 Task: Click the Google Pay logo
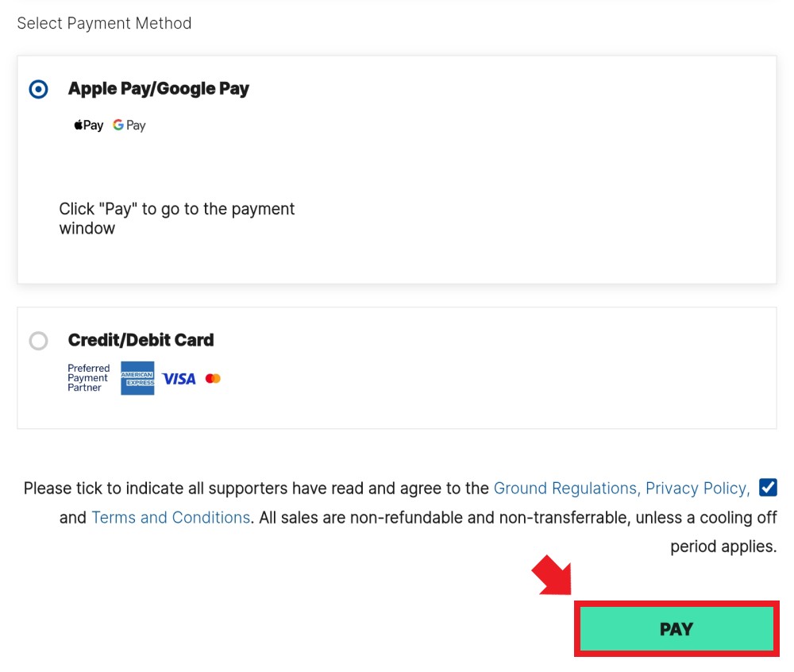(x=129, y=125)
